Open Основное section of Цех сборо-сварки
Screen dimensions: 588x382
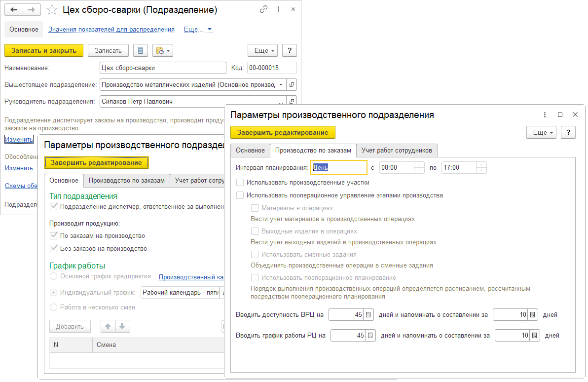coord(24,29)
